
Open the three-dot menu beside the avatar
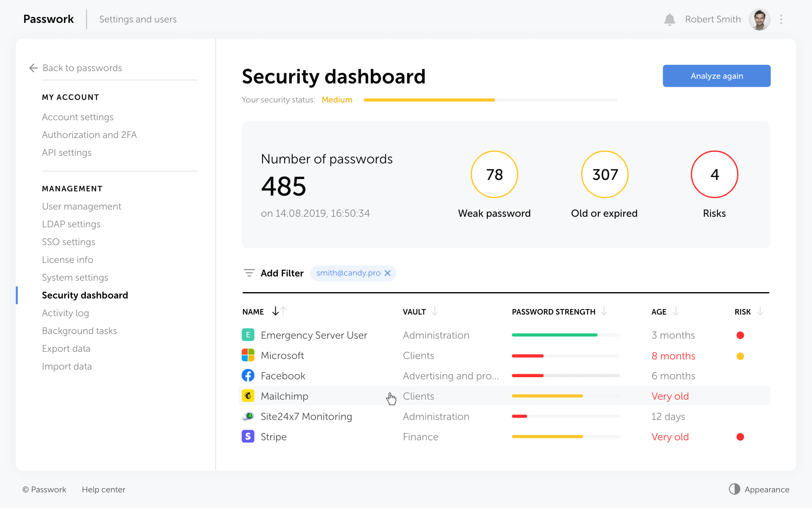click(781, 19)
